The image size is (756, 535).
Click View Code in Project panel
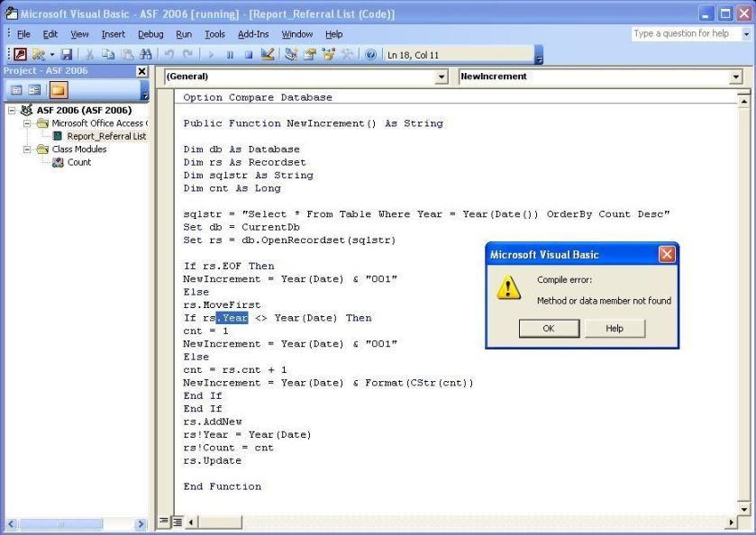(x=16, y=90)
